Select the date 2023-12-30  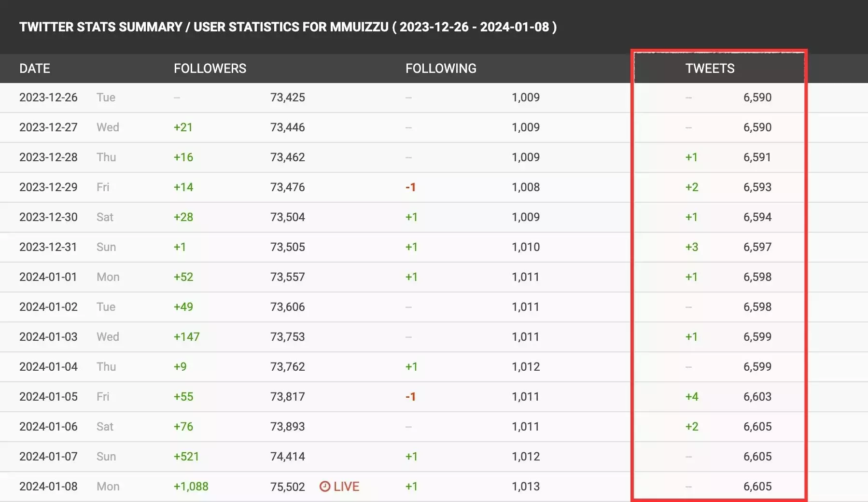point(48,217)
